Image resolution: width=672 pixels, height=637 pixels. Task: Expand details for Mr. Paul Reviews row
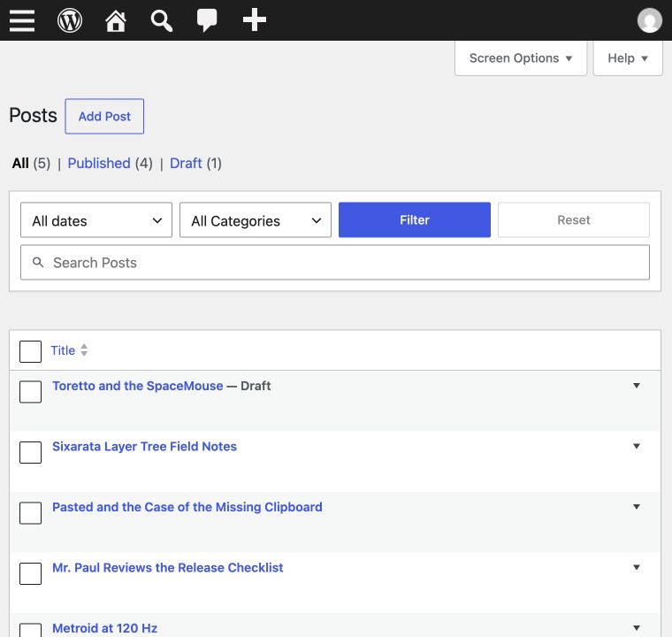[637, 567]
